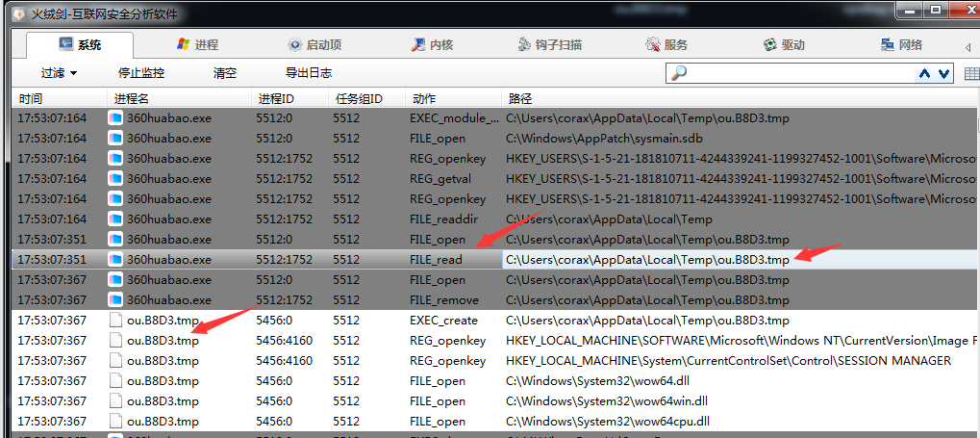Click 停止监控 to stop monitoring
980x438 pixels.
(141, 73)
